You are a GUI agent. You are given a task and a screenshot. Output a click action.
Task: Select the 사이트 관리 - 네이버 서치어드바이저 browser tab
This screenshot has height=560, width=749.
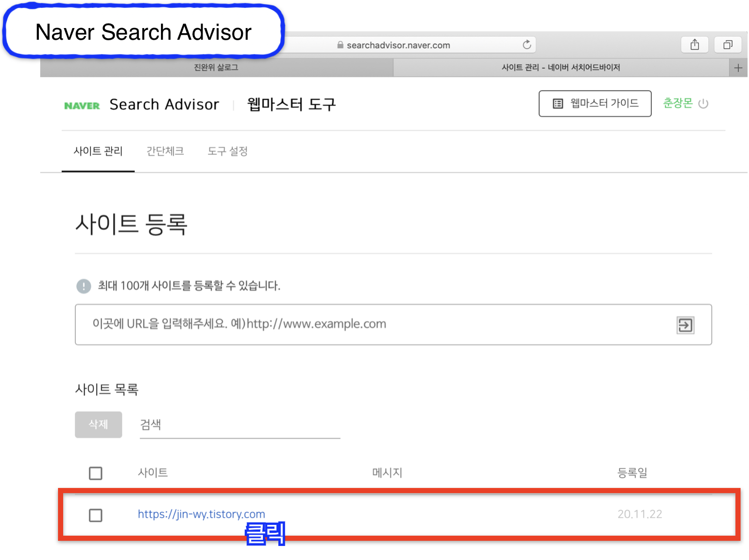(x=561, y=68)
